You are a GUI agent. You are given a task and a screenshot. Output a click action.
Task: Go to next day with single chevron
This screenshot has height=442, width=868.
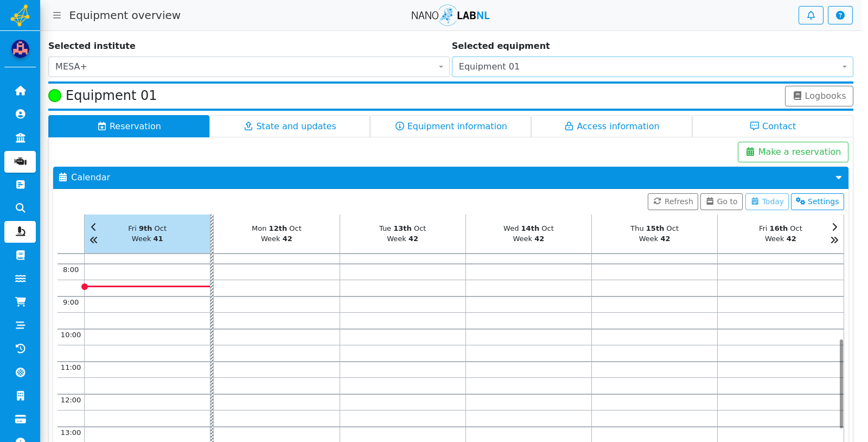click(834, 227)
